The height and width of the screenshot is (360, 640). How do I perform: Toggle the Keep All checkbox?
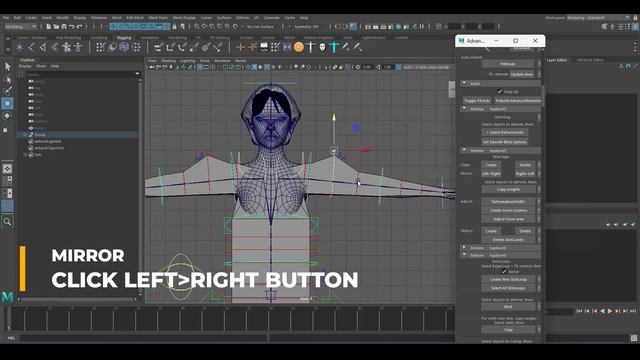coord(500,92)
